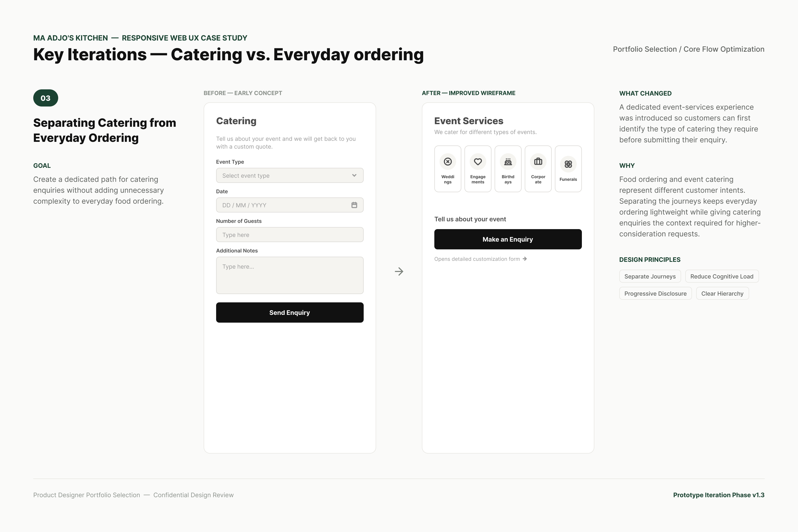
Task: Click the Number of Guests input
Action: 290,235
